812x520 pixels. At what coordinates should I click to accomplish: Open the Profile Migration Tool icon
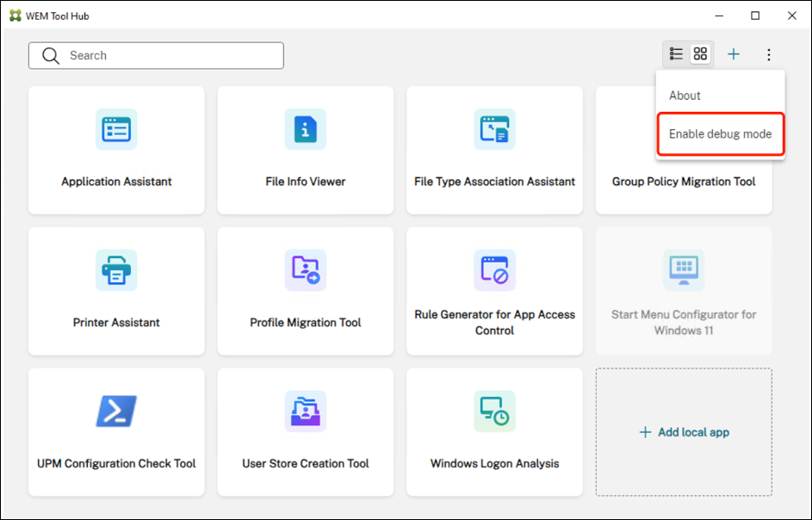click(306, 269)
